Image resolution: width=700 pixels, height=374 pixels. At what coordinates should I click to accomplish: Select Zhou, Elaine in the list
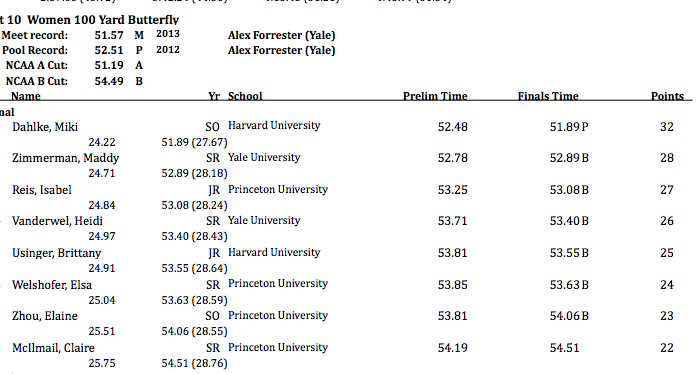point(45,316)
